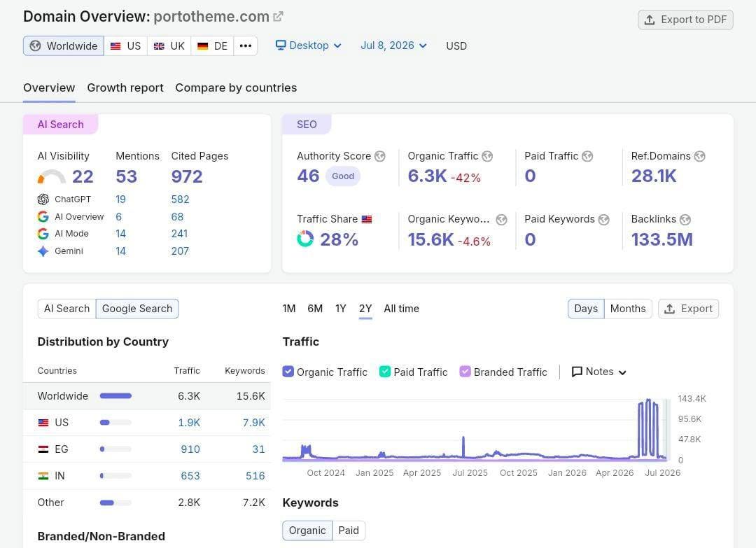Click globe icon next to Organic Traffic

[487, 156]
